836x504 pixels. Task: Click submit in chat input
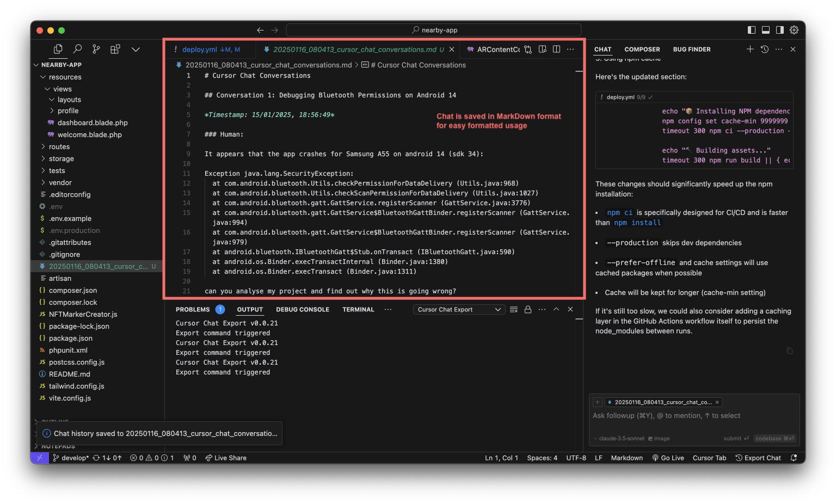[x=736, y=439]
